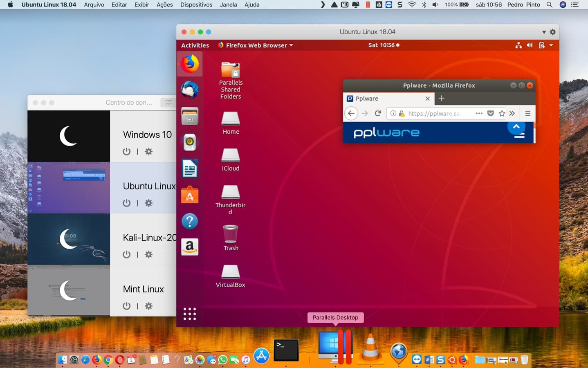Open the Arquivo menu

click(94, 4)
